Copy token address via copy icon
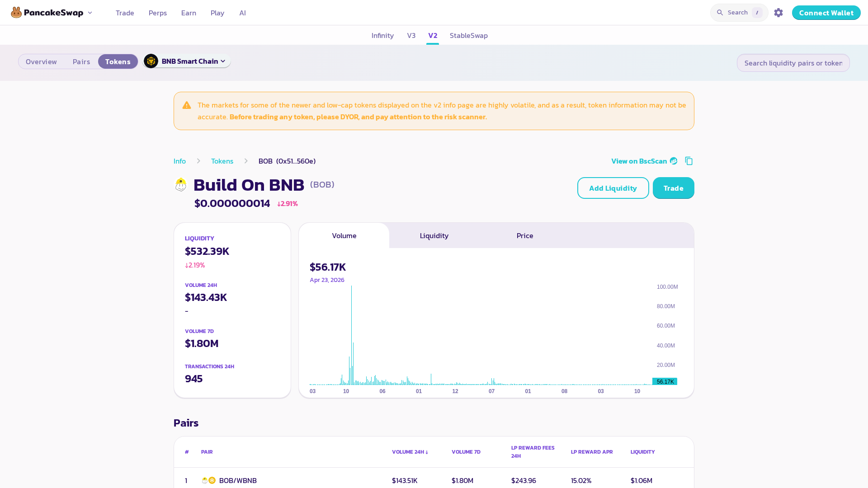Viewport: 868px width, 488px height. click(x=689, y=161)
